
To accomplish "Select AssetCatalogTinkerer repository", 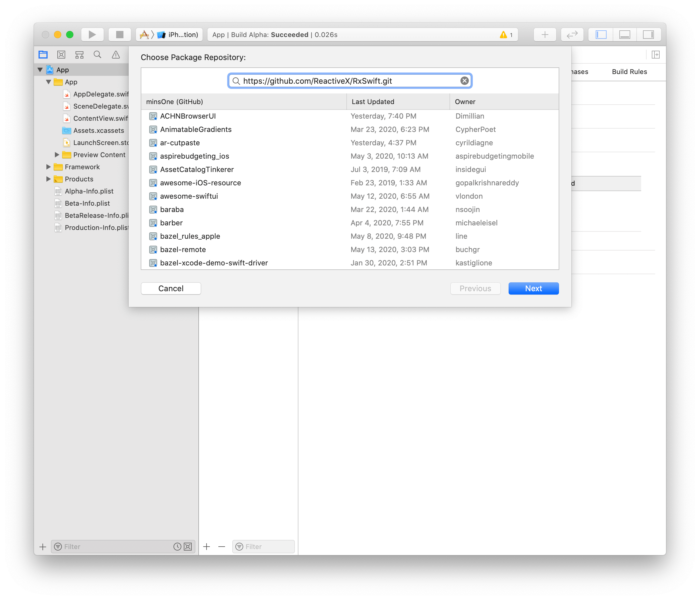I will 350,170.
